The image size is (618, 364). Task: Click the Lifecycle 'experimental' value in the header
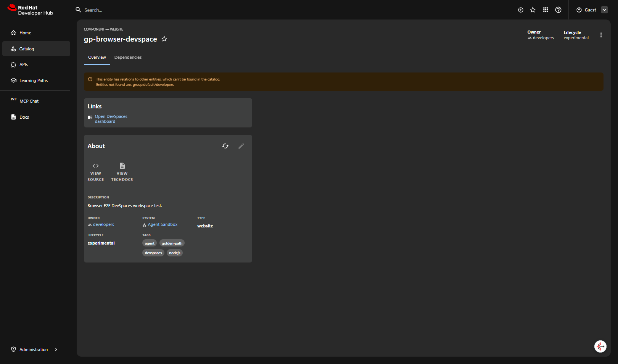pyautogui.click(x=576, y=38)
